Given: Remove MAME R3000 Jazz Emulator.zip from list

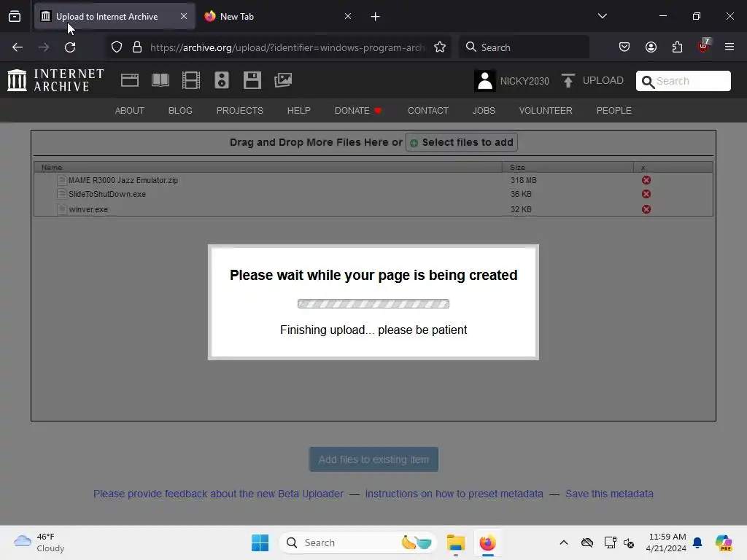Looking at the screenshot, I should coord(646,180).
